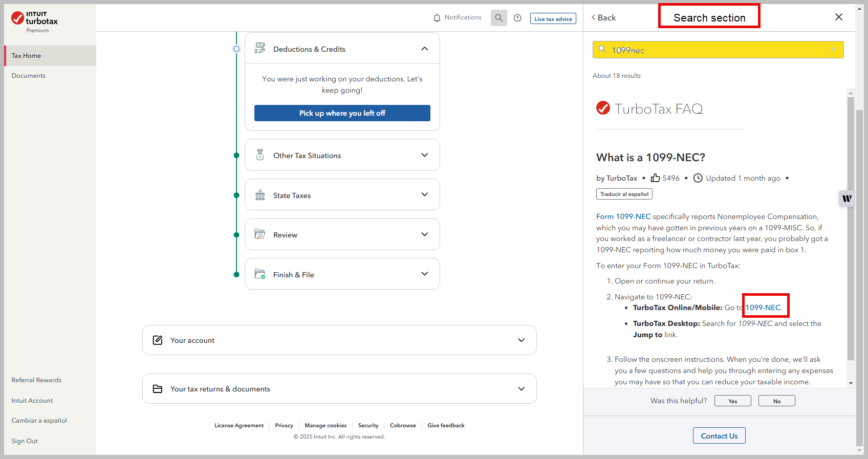Click the Contact Us button
The image size is (868, 459).
(719, 436)
